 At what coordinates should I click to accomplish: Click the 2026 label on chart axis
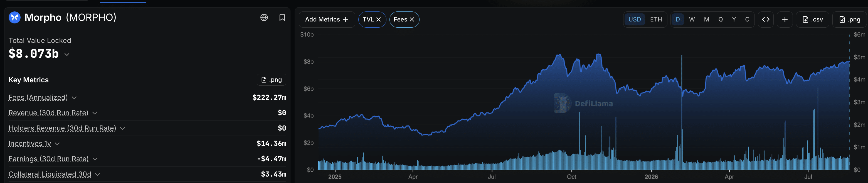tap(651, 177)
